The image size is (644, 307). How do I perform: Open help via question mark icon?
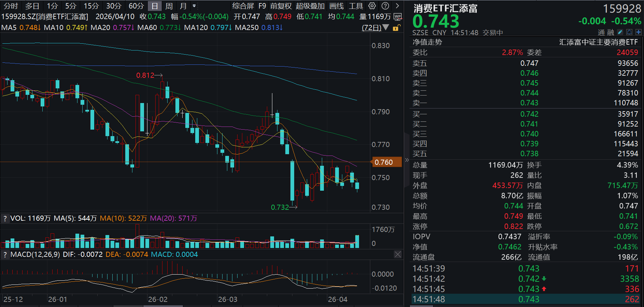(385, 6)
